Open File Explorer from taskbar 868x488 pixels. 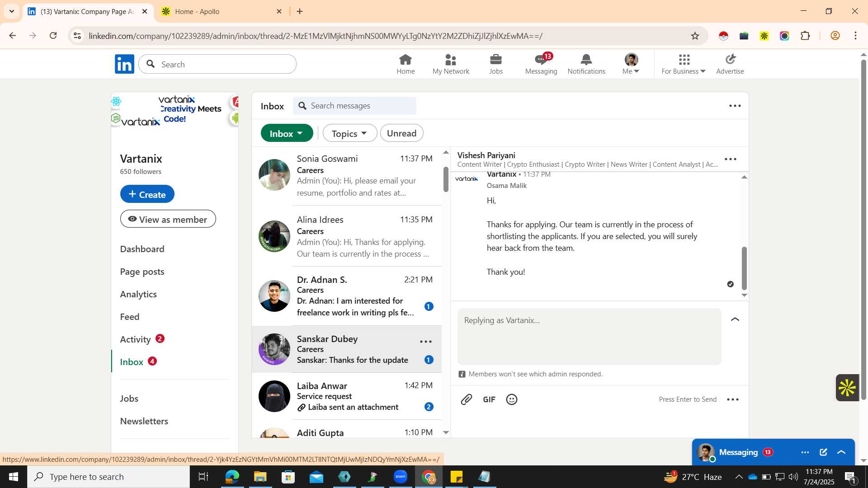pos(260,477)
